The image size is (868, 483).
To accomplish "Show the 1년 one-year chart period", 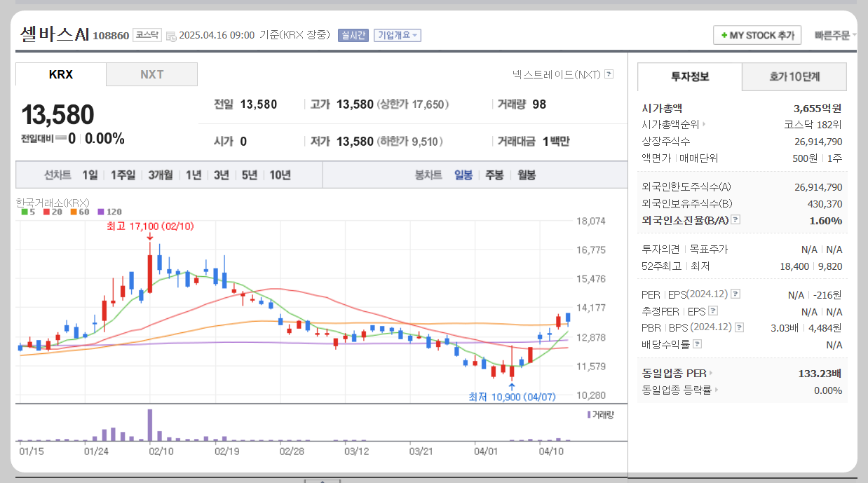I will (191, 175).
